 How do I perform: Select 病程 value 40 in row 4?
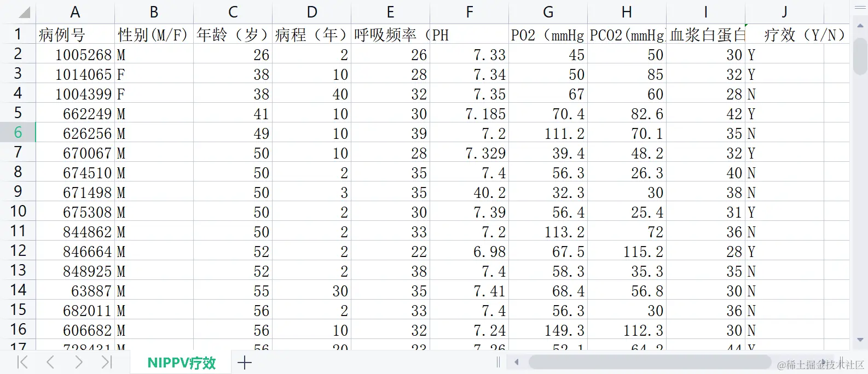coord(312,93)
